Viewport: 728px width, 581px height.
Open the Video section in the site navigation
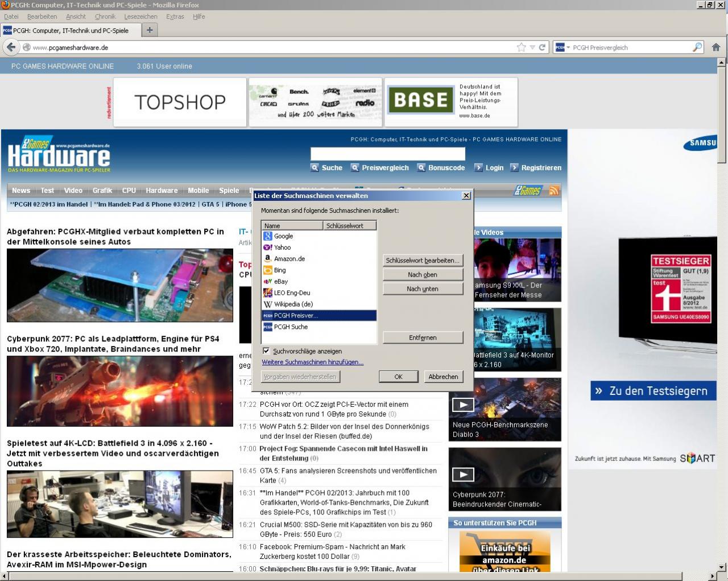tap(73, 191)
